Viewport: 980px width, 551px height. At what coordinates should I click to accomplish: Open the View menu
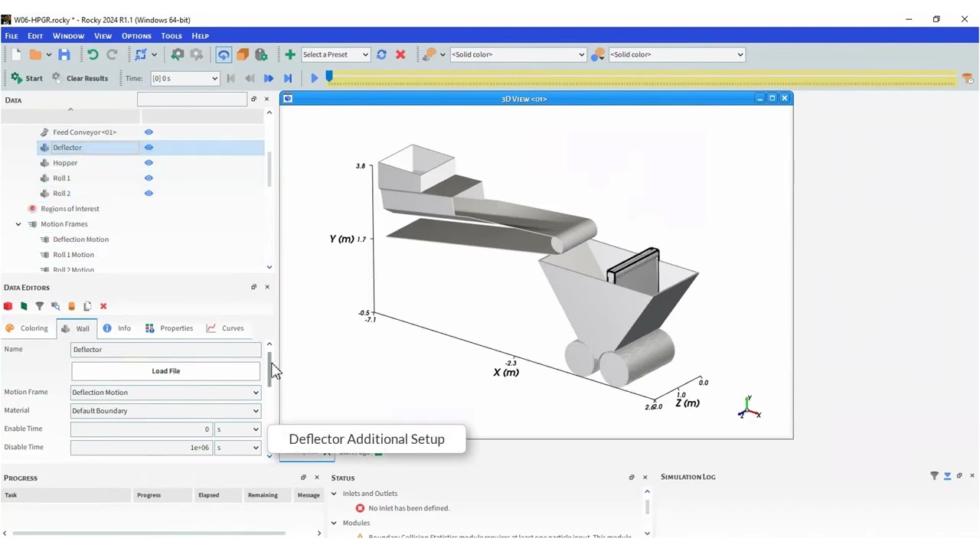pyautogui.click(x=103, y=36)
